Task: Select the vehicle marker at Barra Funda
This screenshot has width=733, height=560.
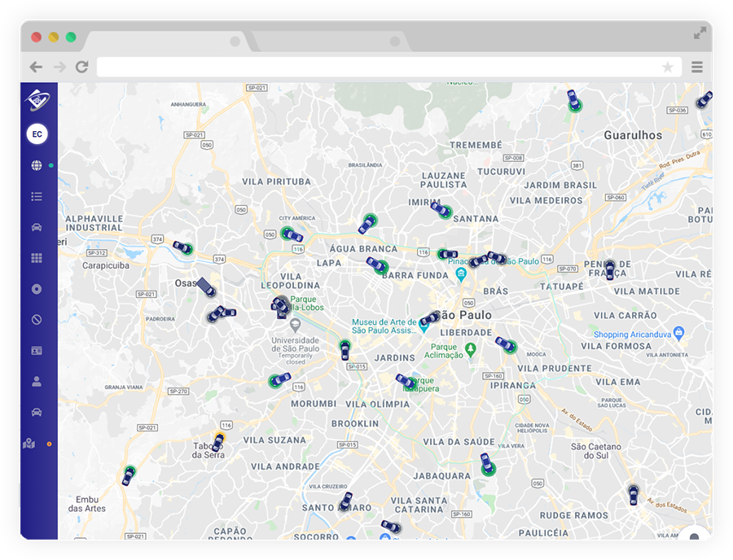Action: (377, 265)
